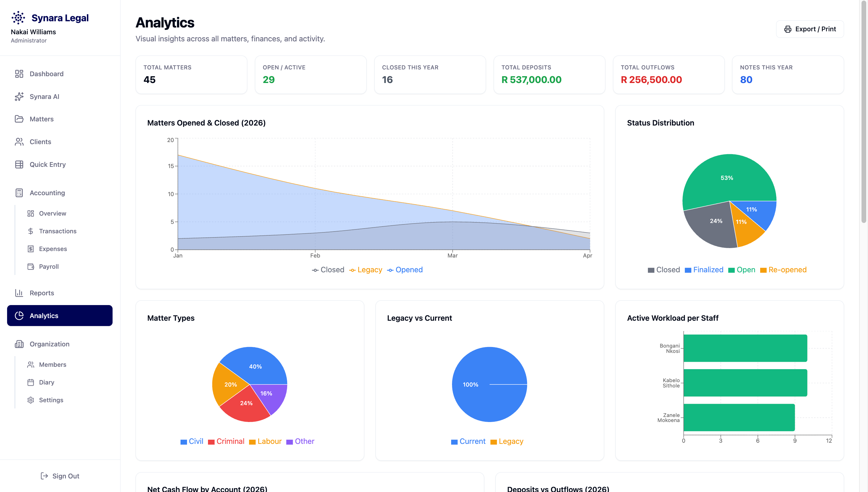
Task: Toggle Open in Status Distribution legend
Action: (x=742, y=270)
